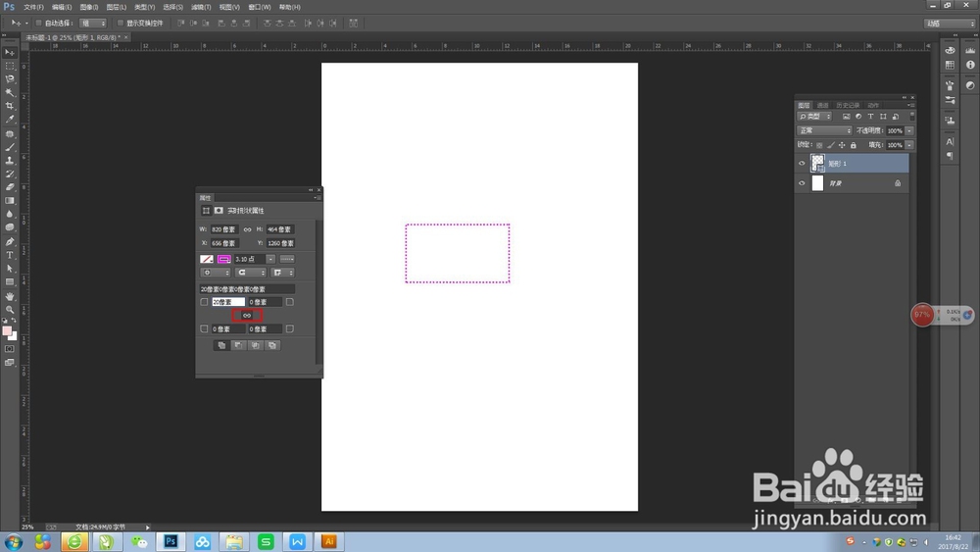
Task: Open the opacity slider dropdown
Action: [x=909, y=130]
